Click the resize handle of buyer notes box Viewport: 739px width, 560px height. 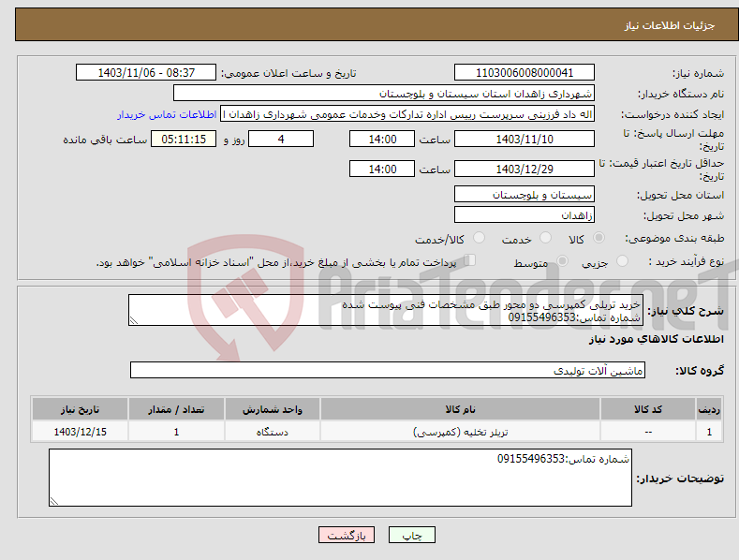click(x=54, y=501)
